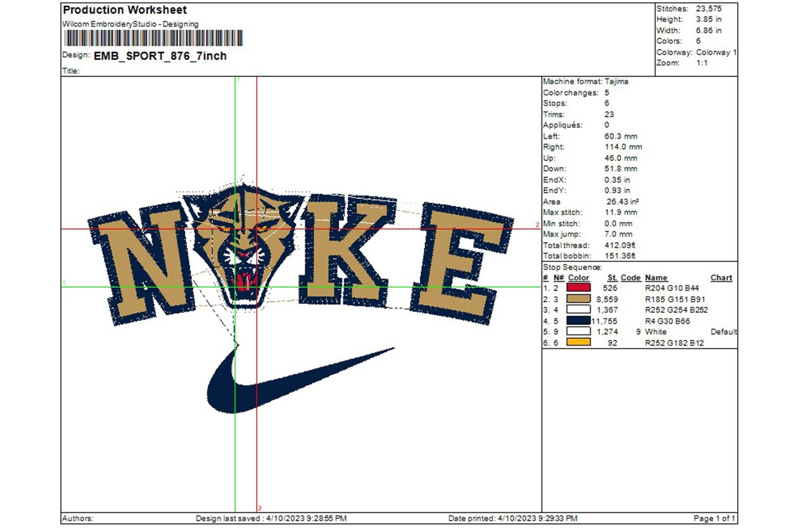The width and height of the screenshot is (800, 532).
Task: Select the "Appliqués:" label
Action: (562, 125)
